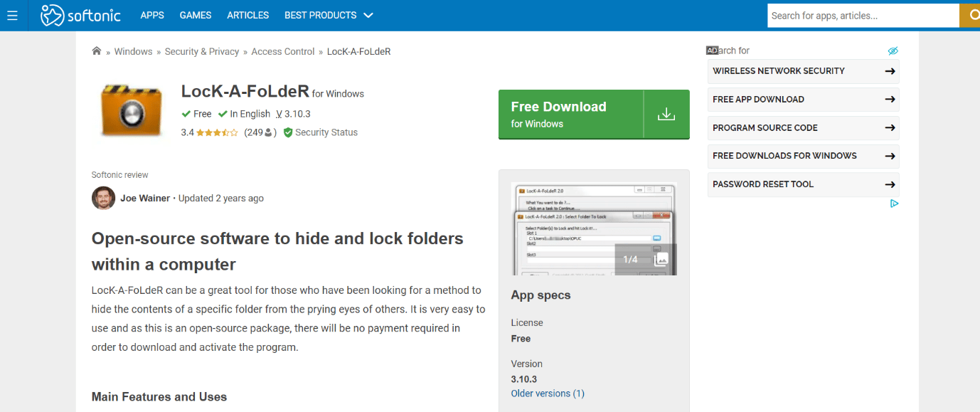
Task: Click the Security Status shield icon
Action: [288, 132]
